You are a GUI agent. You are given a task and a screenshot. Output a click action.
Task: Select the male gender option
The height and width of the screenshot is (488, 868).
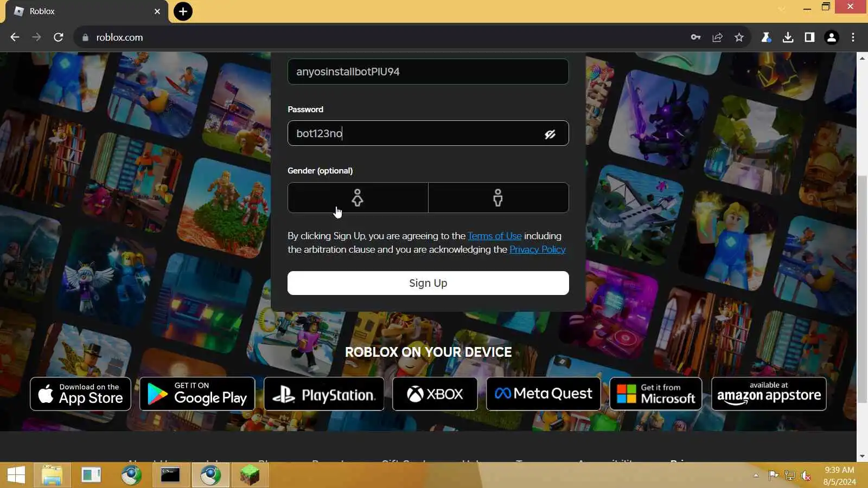(498, 197)
